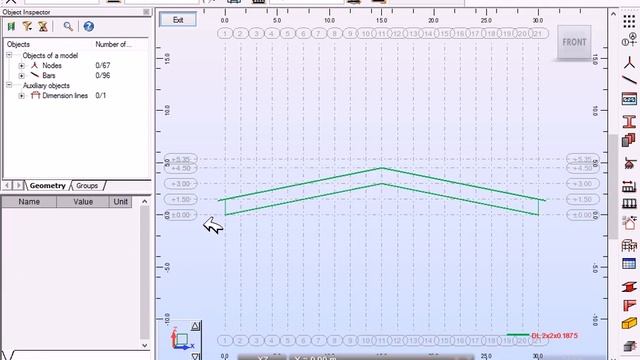Click the red L-shaped bracket icon
The height and width of the screenshot is (360, 640).
[x=629, y=305]
